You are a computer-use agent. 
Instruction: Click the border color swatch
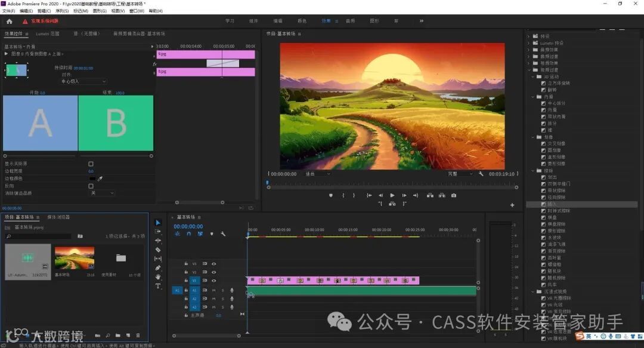pyautogui.click(x=92, y=178)
